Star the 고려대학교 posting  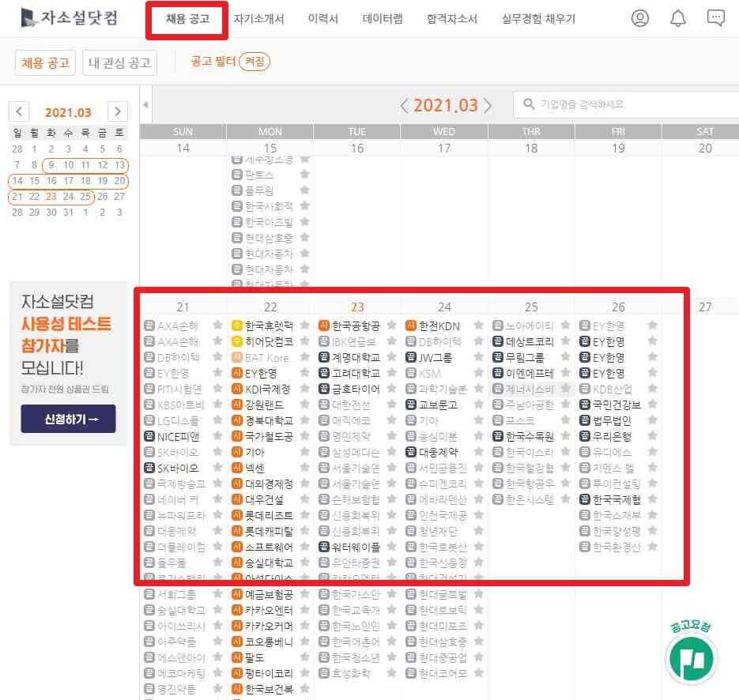pyautogui.click(x=391, y=373)
